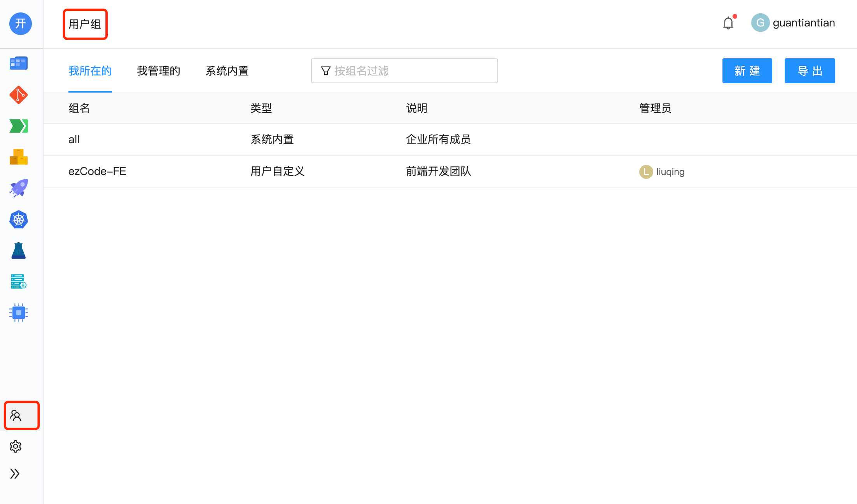Click the 开 logo at top left
The image size is (857, 504).
pos(20,24)
